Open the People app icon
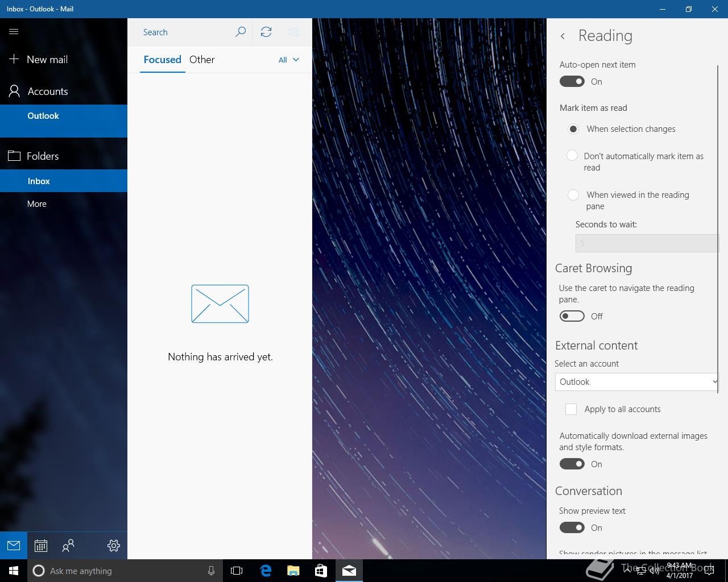Screen dimensions: 728x582 point(68,546)
